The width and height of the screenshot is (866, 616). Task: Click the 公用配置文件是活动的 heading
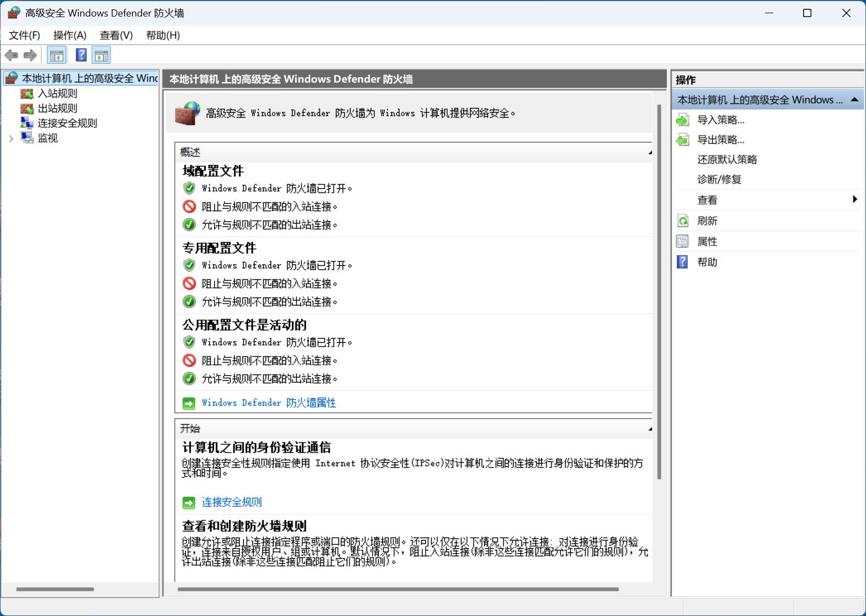click(244, 325)
